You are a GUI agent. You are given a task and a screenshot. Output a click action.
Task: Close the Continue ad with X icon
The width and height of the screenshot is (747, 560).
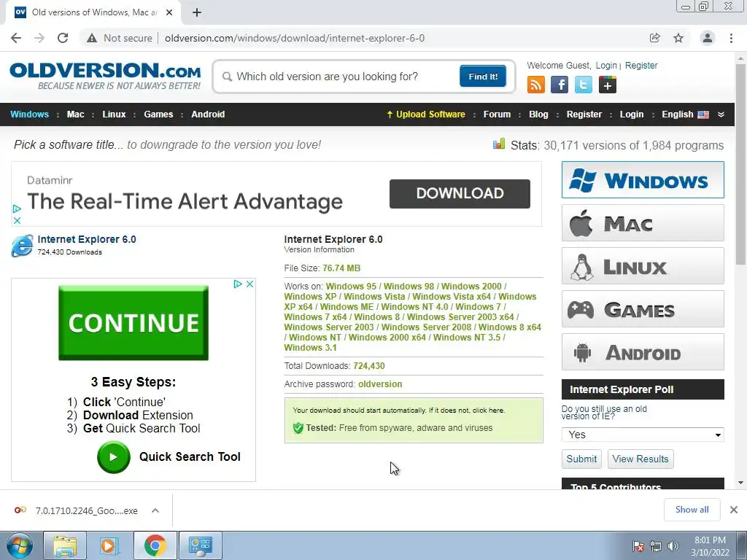tap(249, 284)
